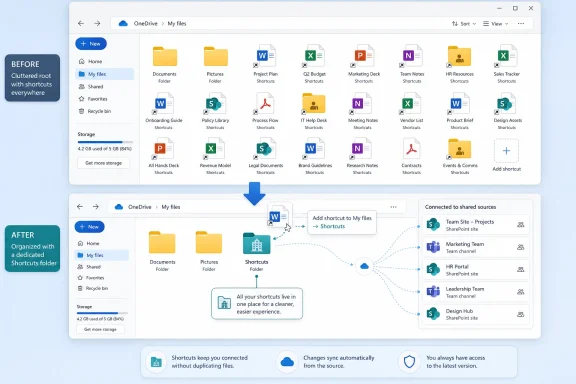Open the Legal Documents SharePoint shortcut
This screenshot has width=576, height=384.
(x=266, y=155)
